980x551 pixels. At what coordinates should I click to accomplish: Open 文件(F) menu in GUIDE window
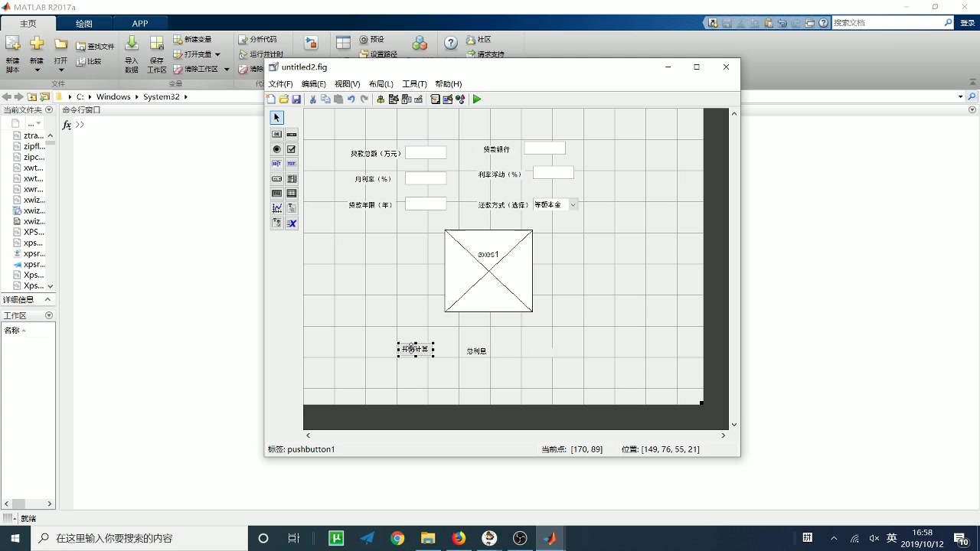(280, 84)
